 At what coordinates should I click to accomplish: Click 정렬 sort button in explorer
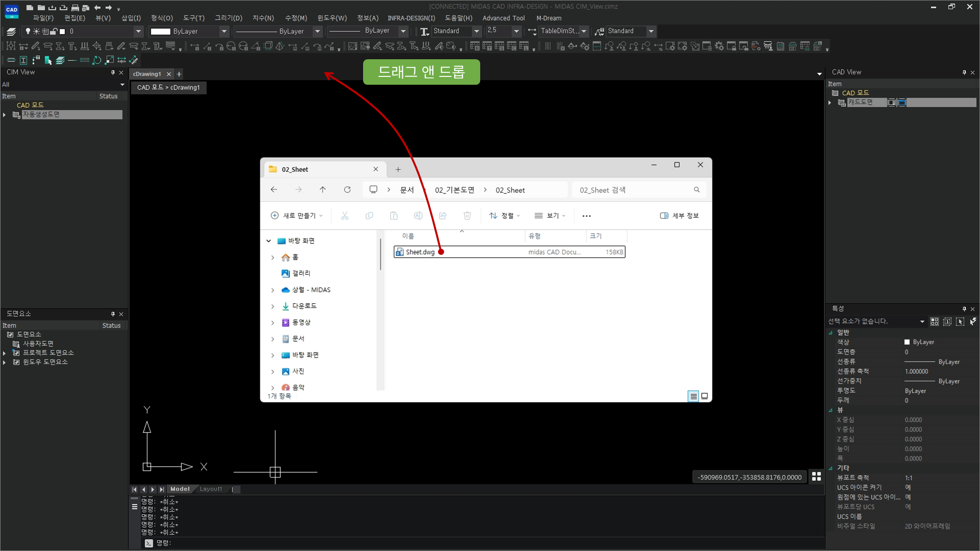coord(504,216)
